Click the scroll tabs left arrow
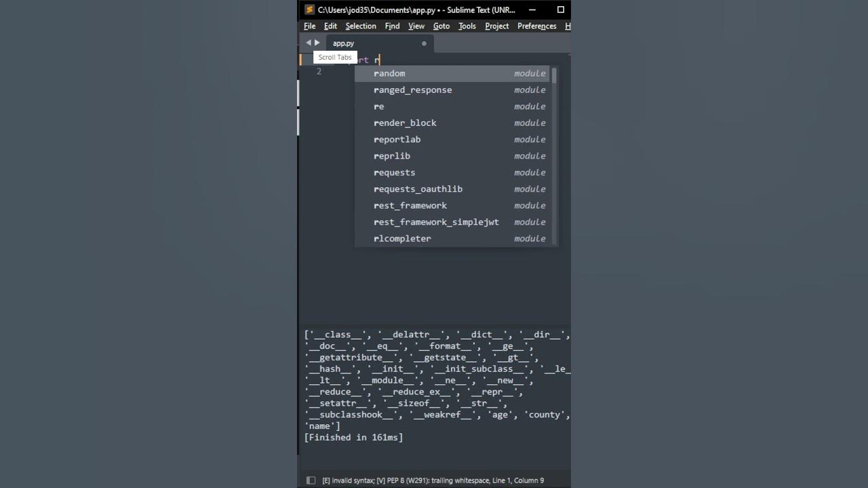 [x=309, y=43]
